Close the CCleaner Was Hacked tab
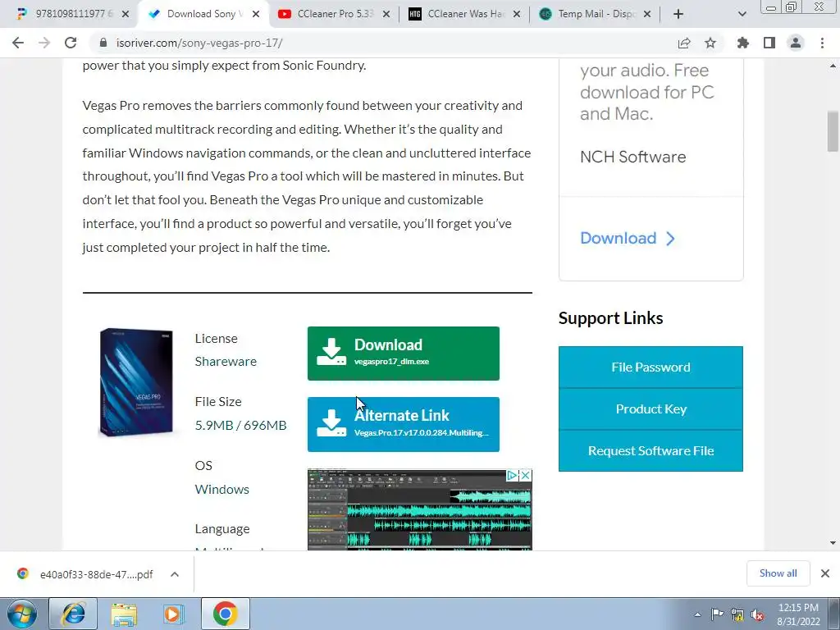The height and width of the screenshot is (630, 840). tap(517, 15)
